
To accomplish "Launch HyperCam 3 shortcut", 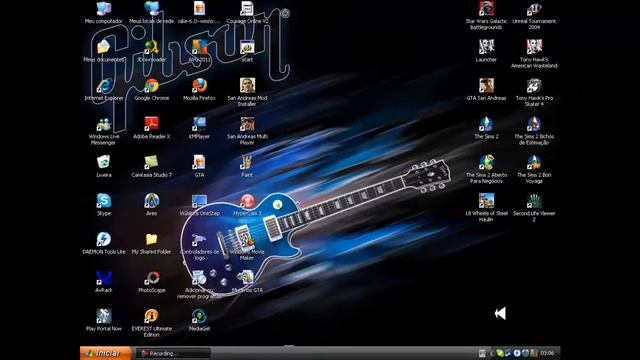I will pyautogui.click(x=247, y=200).
